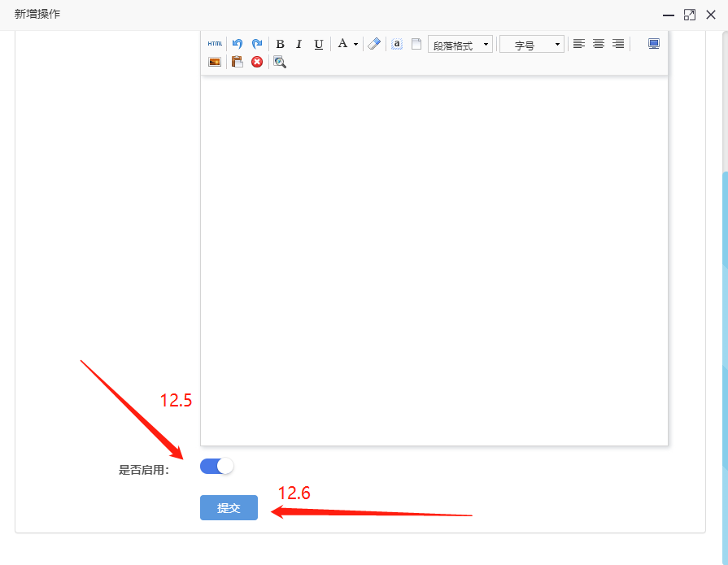Align text to the left
The height and width of the screenshot is (565, 728).
pyautogui.click(x=578, y=44)
